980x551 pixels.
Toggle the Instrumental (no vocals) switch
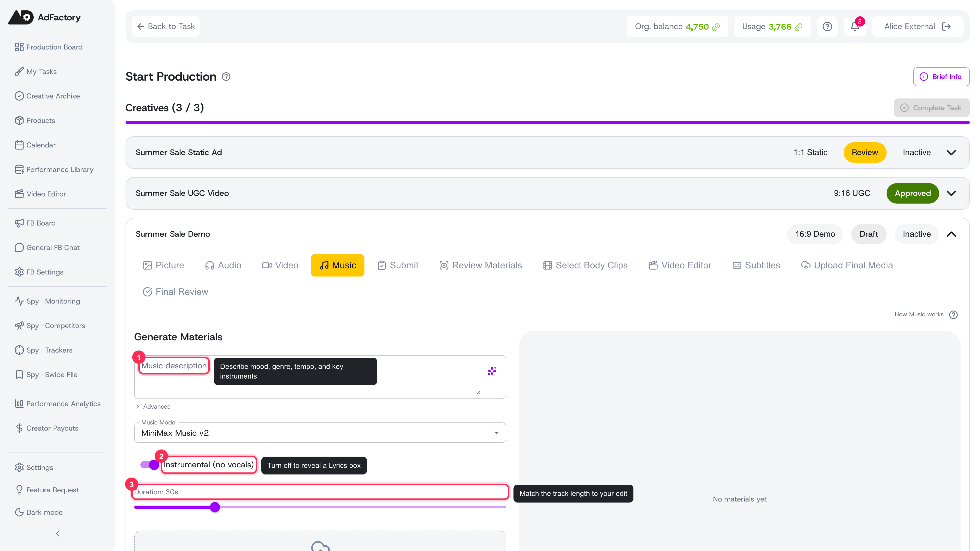click(x=150, y=465)
